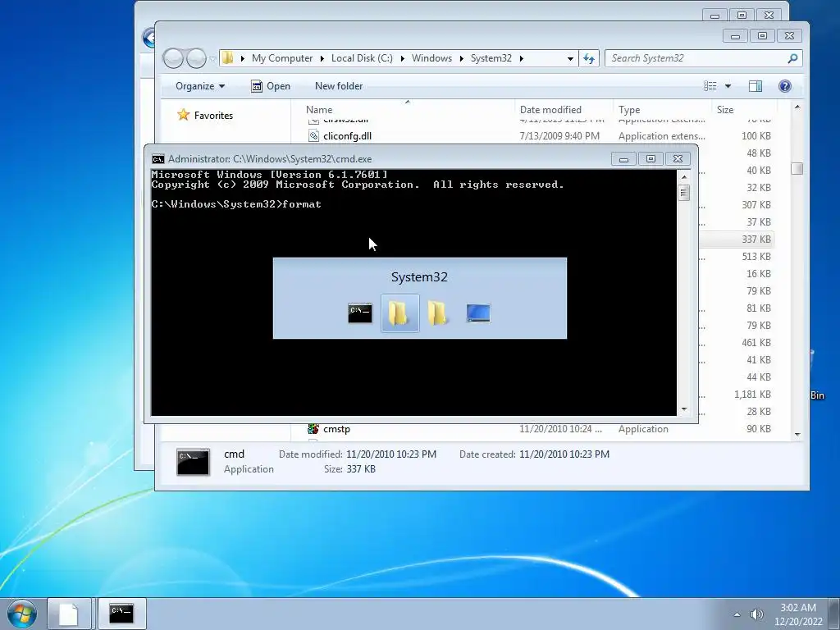Screen dimensions: 840x630
Task: Expand arrow after System32 breadcrumb
Action: (x=521, y=58)
